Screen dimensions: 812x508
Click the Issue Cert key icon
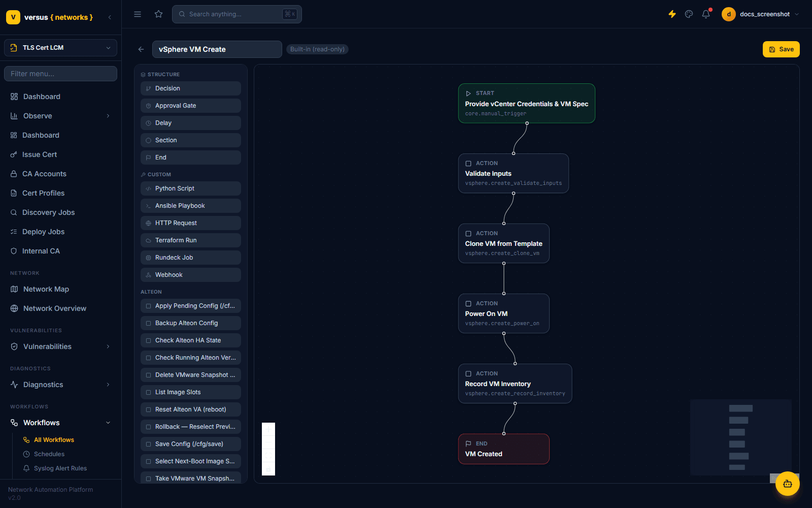14,154
